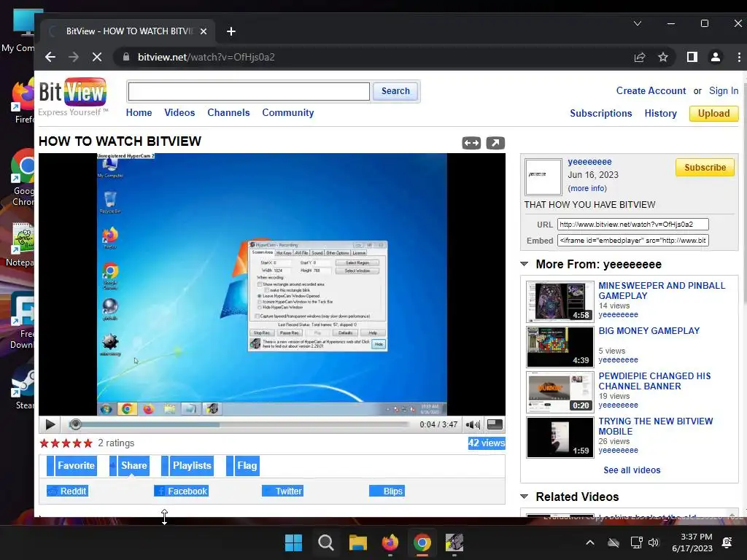Click Create Account
The height and width of the screenshot is (560, 747).
651,91
